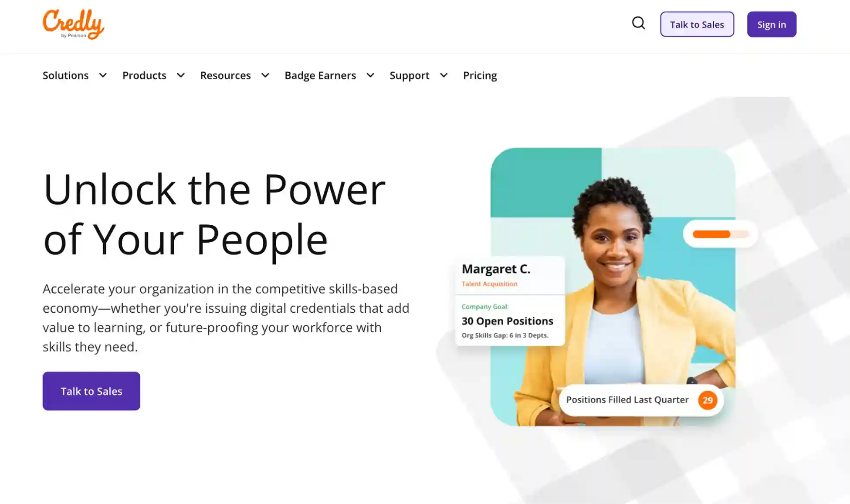Viewport: 850px width, 504px height.
Task: Click Talk to Sales in the header
Action: (697, 24)
